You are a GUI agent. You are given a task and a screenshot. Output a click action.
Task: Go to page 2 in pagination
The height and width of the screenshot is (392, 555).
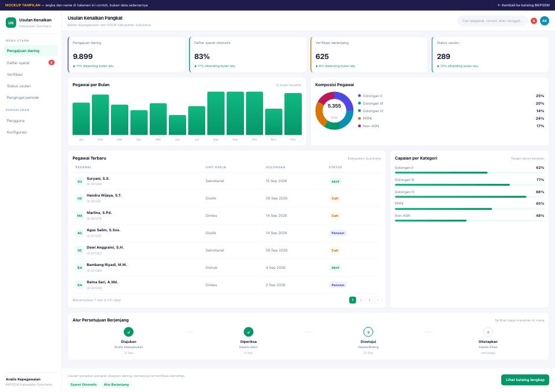click(361, 300)
